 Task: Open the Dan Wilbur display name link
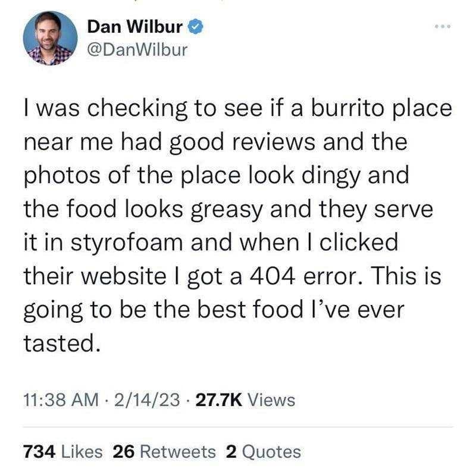click(x=135, y=27)
